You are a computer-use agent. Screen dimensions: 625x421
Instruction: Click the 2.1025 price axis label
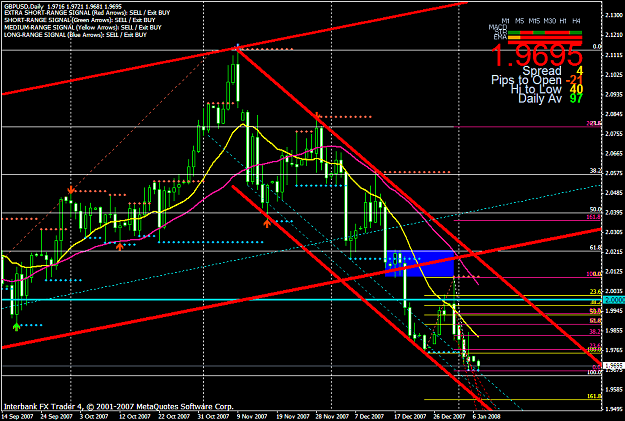click(613, 75)
